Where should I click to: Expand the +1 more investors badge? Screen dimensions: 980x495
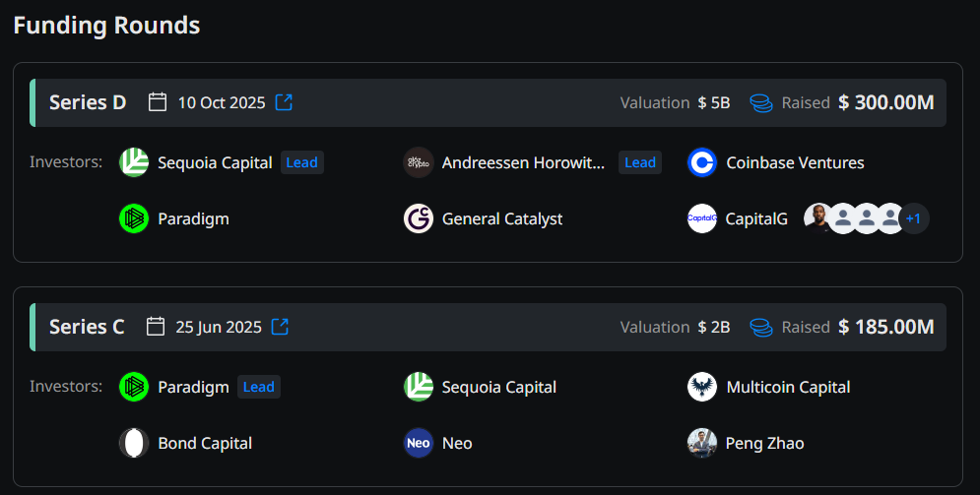tap(914, 218)
